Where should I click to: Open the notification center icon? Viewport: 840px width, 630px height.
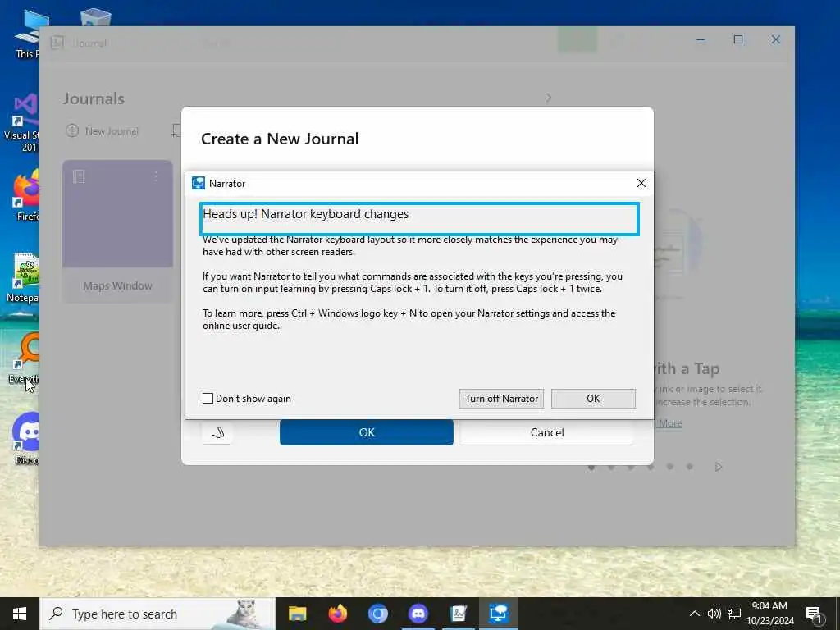coord(815,615)
